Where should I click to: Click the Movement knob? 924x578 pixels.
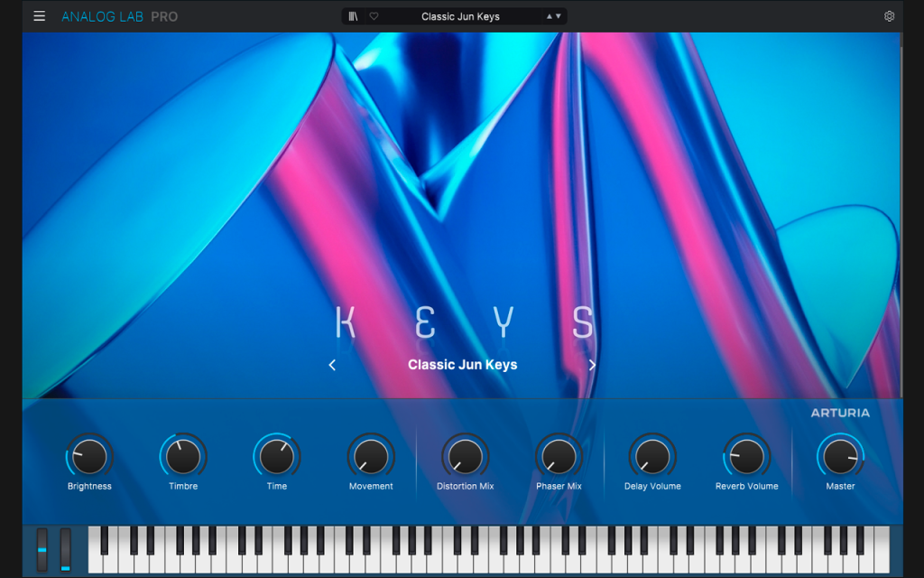pos(371,456)
